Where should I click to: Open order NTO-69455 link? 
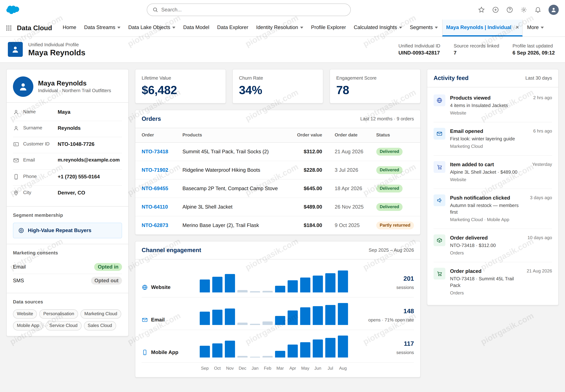[155, 188]
